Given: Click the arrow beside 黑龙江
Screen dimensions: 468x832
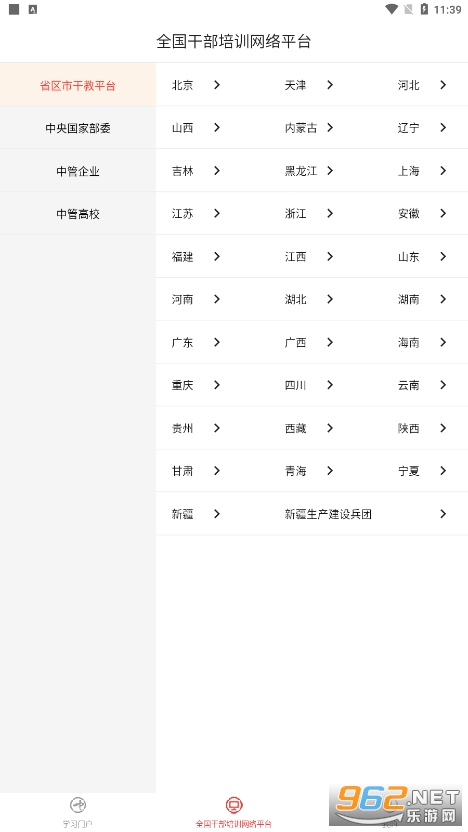Looking at the screenshot, I should coord(330,171).
